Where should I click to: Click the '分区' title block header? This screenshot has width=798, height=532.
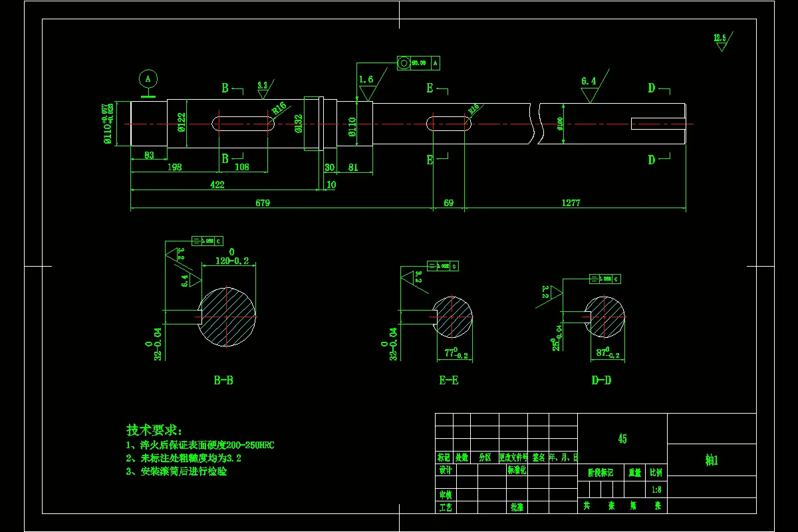pos(484,458)
